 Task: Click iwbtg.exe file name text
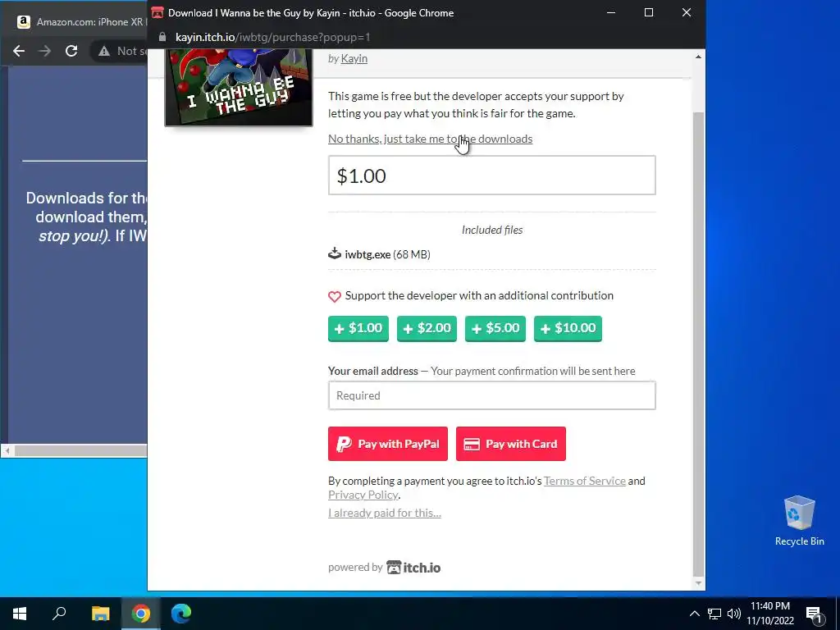[367, 254]
